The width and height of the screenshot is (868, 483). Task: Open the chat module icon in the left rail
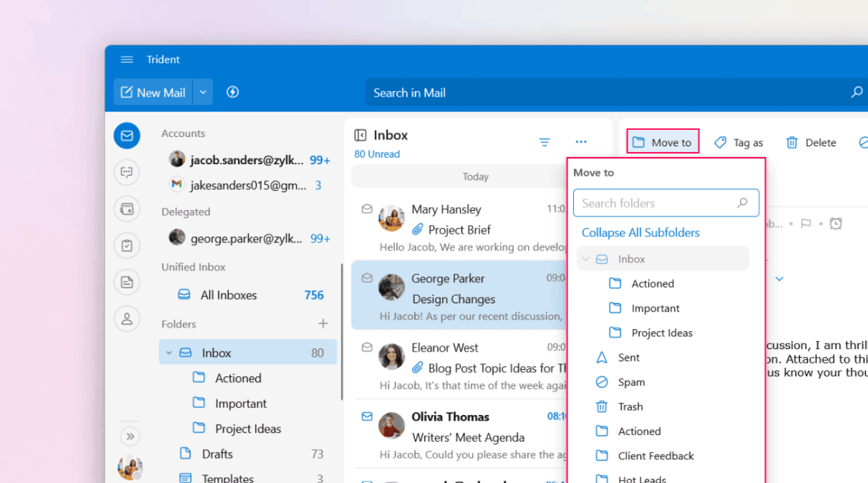(x=127, y=172)
